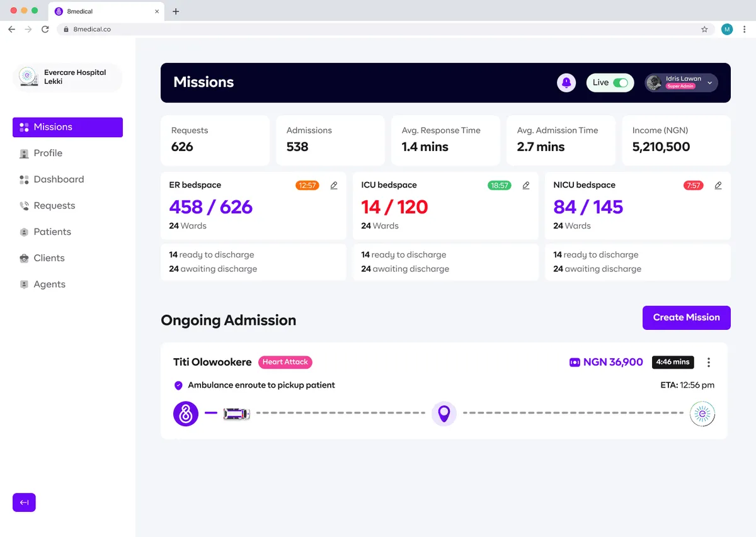Screen dimensions: 756x537
Task: Click the 4:46 mins duration badge
Action: point(673,362)
